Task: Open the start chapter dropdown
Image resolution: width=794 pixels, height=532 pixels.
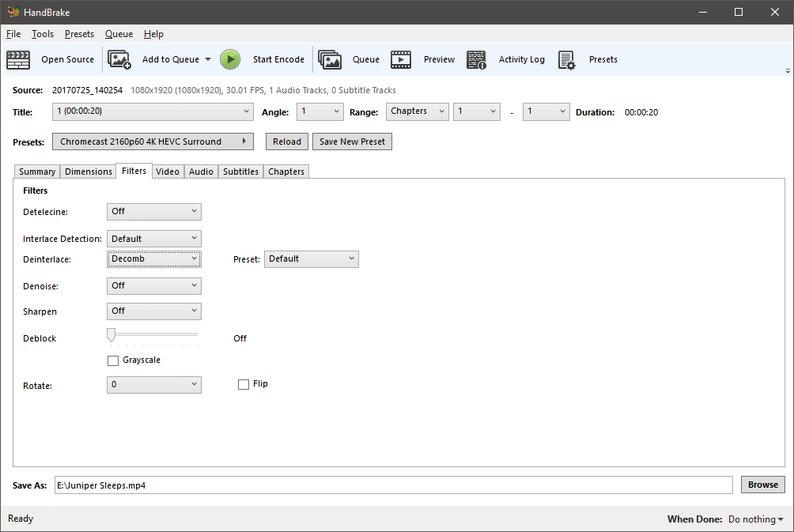Action: pos(477,112)
